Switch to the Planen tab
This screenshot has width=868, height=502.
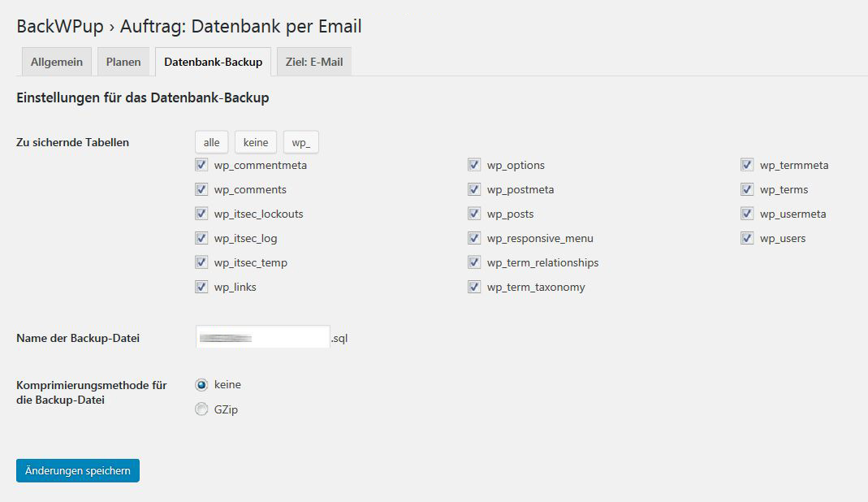click(123, 62)
